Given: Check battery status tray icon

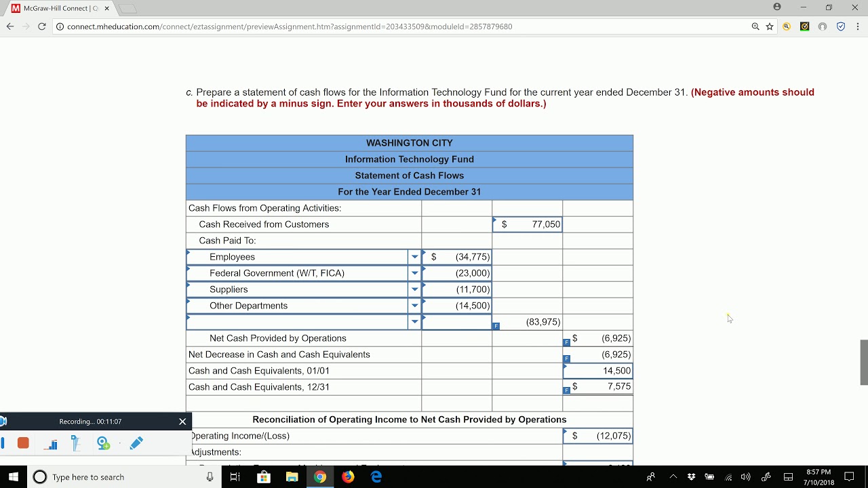Looking at the screenshot, I should 710,477.
